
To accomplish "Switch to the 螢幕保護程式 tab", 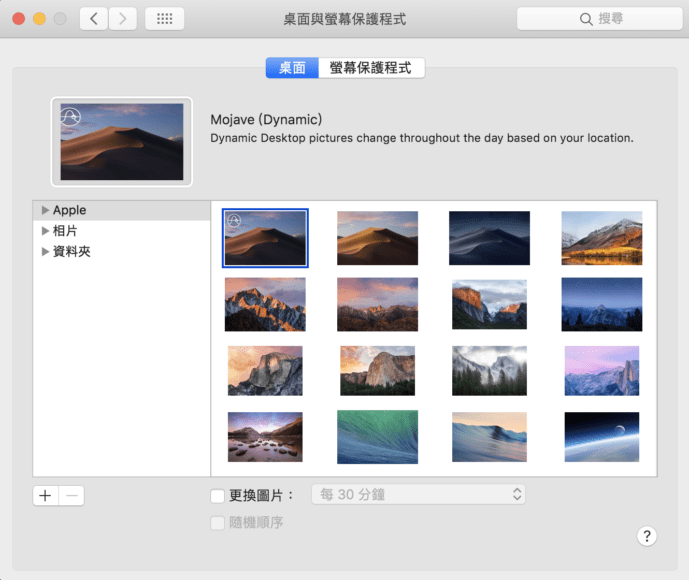I will coord(371,68).
